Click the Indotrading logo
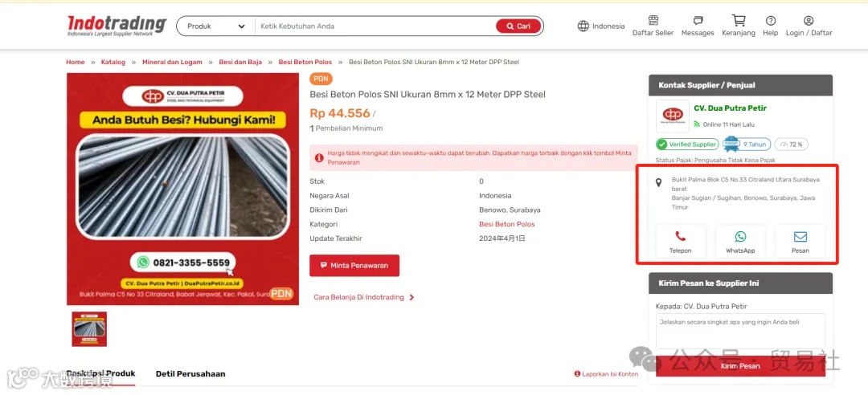The image size is (868, 395). 117,26
